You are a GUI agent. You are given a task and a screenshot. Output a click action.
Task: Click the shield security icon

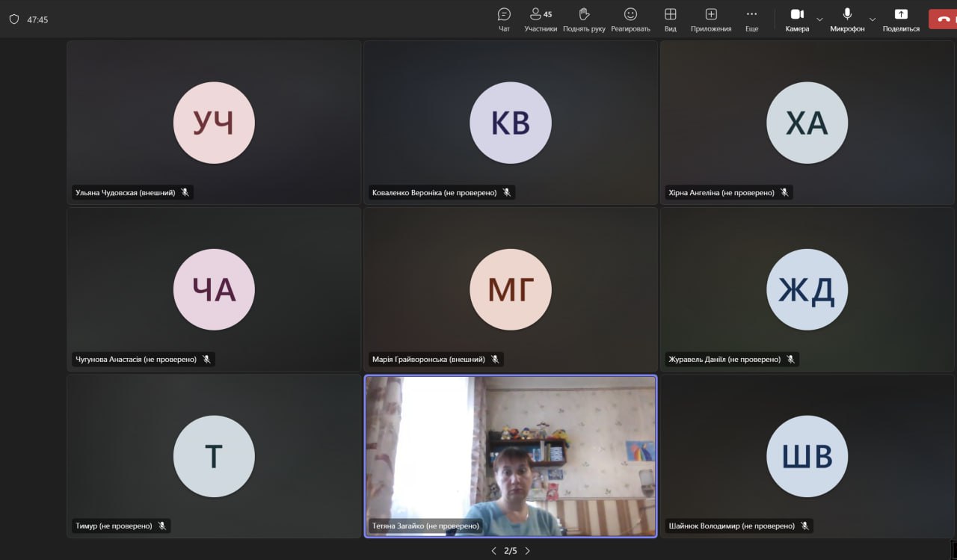(x=13, y=19)
